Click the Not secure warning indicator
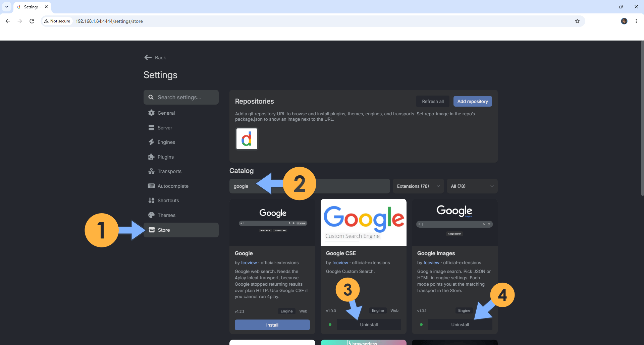The height and width of the screenshot is (345, 644). (x=57, y=21)
